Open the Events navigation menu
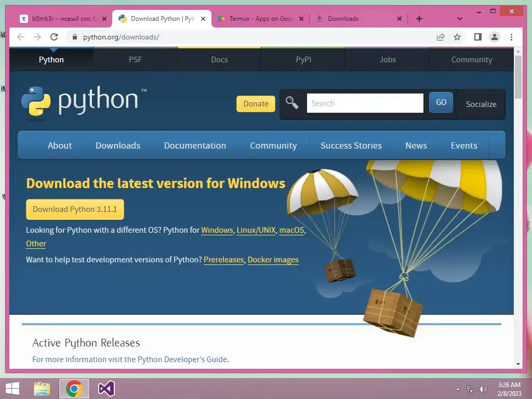This screenshot has height=399, width=532. [464, 145]
